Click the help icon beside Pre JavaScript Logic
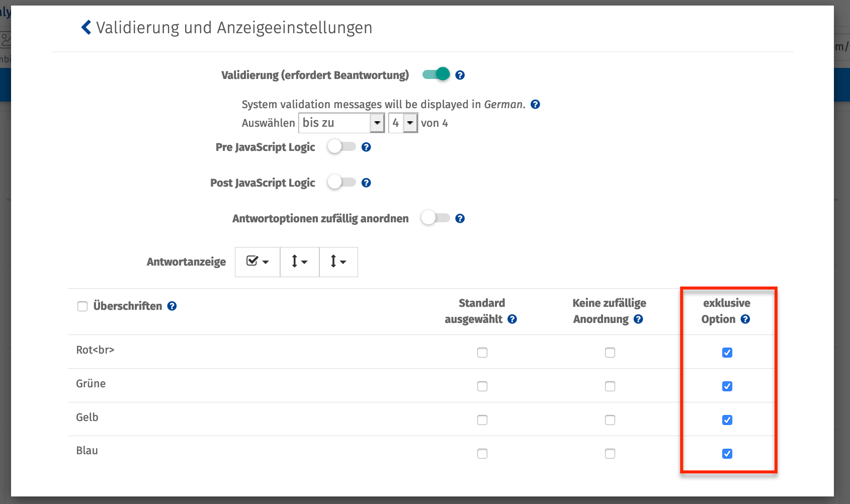The image size is (850, 504). [366, 147]
